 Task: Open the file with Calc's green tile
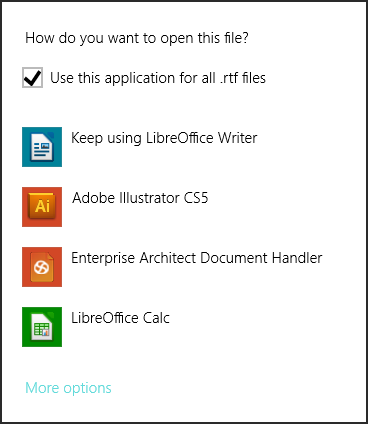tap(42, 327)
